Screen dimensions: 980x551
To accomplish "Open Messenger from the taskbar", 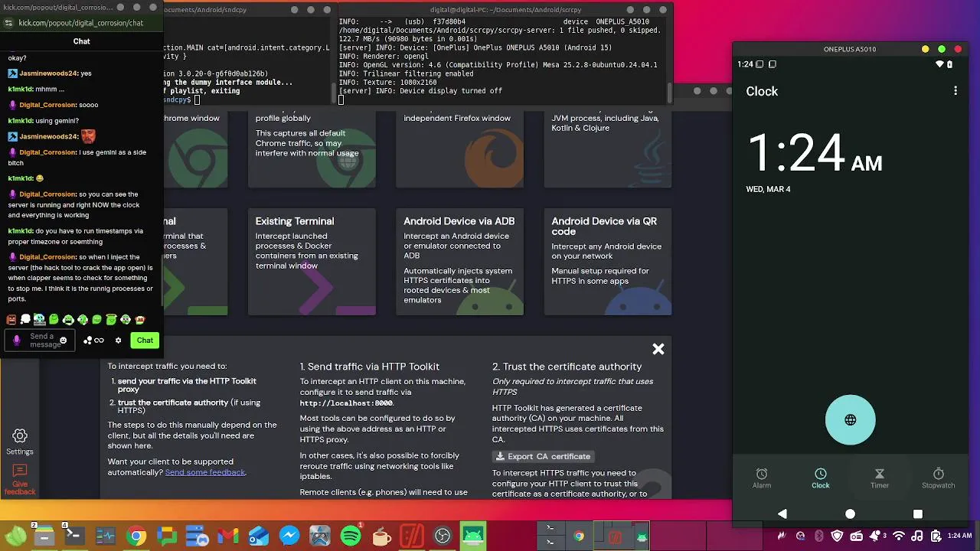I will 289,536.
